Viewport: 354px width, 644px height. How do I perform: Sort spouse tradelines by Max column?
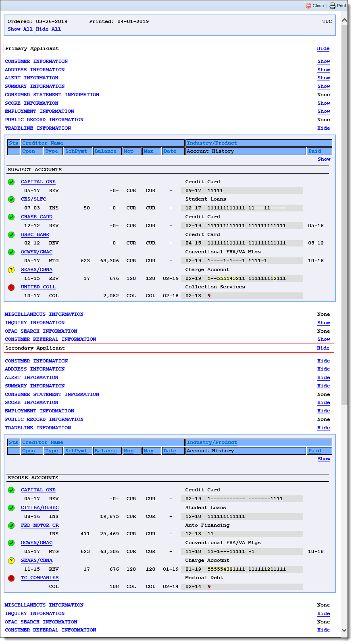pyautogui.click(x=148, y=451)
